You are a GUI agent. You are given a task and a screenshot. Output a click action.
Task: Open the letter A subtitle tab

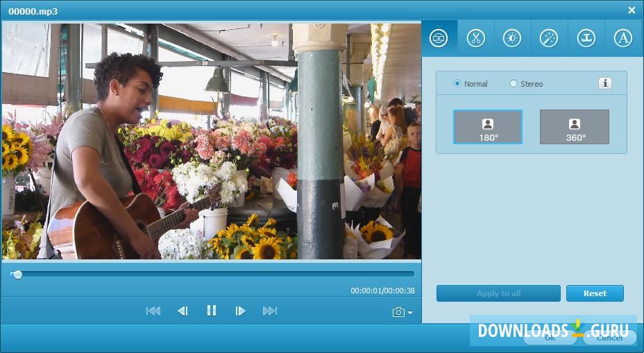click(x=623, y=39)
